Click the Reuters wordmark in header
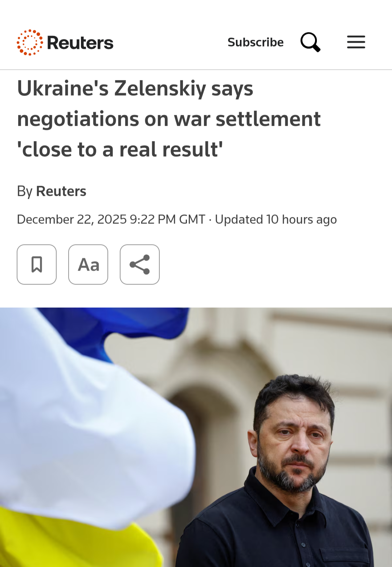This screenshot has width=392, height=567. click(x=80, y=43)
